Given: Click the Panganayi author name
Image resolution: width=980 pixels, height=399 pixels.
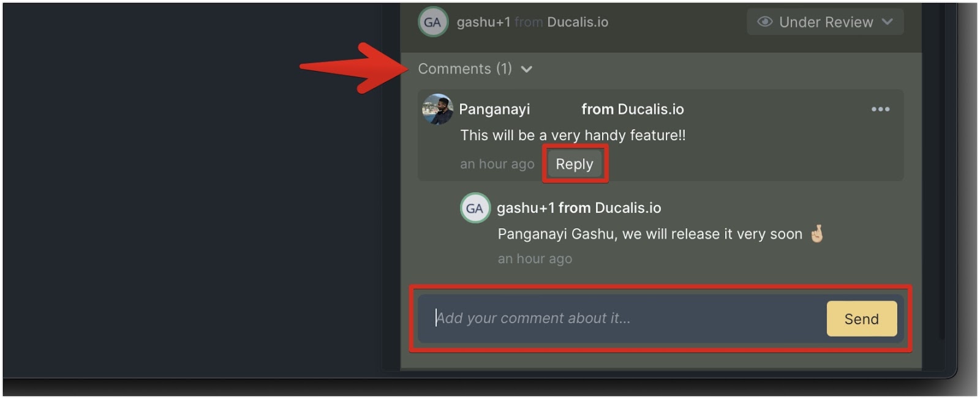Looking at the screenshot, I should point(494,110).
